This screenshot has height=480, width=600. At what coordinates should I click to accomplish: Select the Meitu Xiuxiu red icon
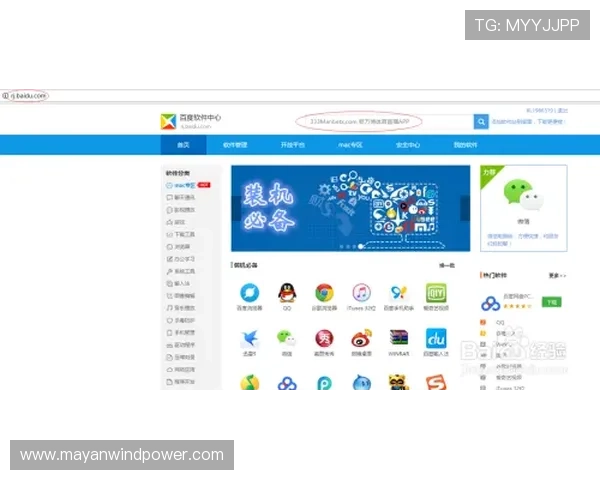tap(324, 338)
